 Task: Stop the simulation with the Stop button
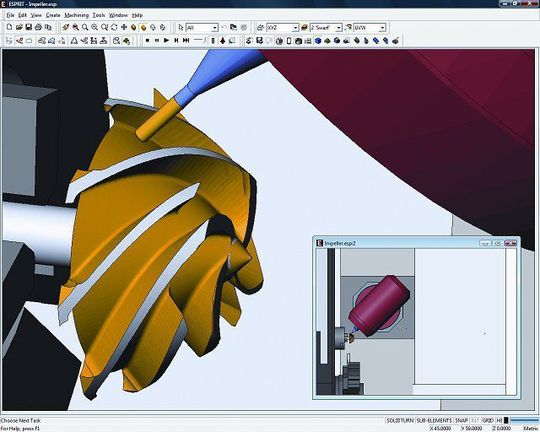pyautogui.click(x=147, y=41)
